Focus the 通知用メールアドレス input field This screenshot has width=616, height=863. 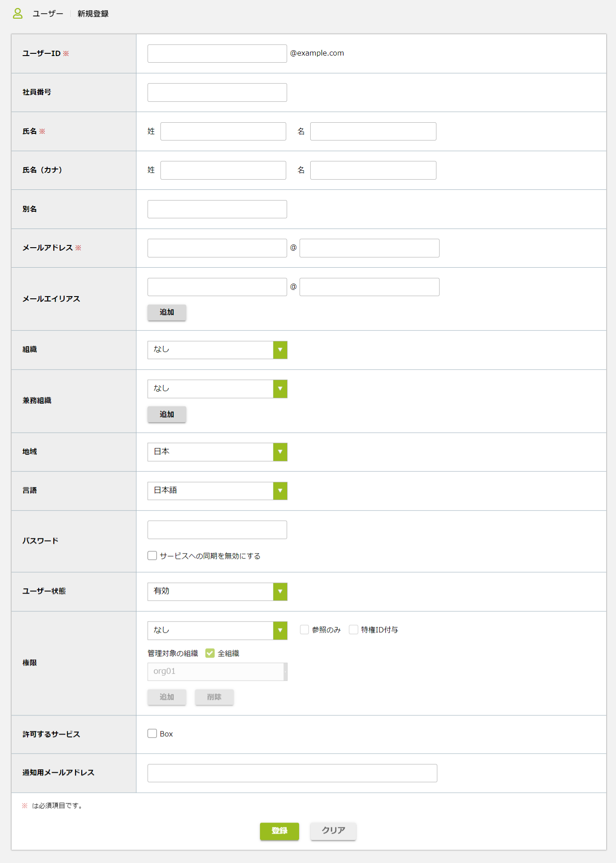pos(292,773)
